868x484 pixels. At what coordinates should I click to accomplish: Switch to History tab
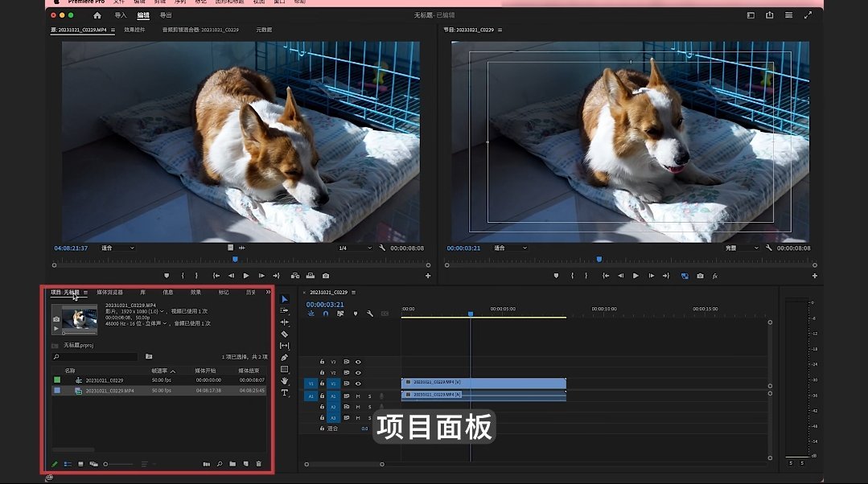pos(251,292)
